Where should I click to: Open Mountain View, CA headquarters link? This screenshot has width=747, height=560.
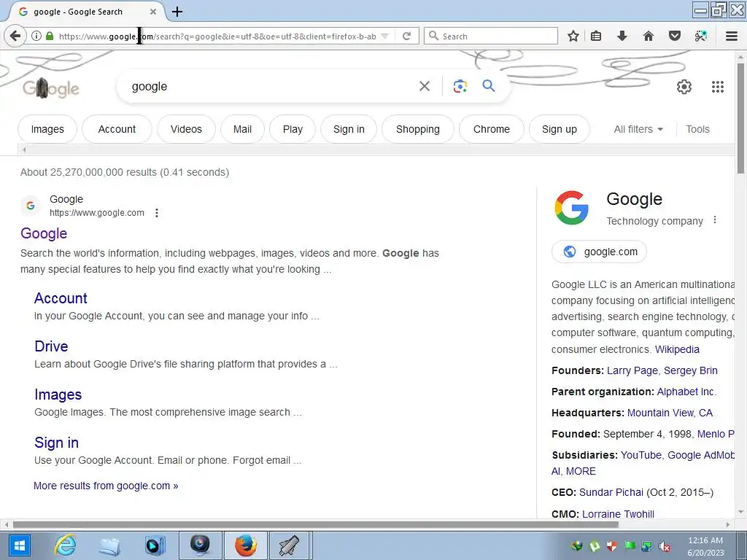coord(670,413)
